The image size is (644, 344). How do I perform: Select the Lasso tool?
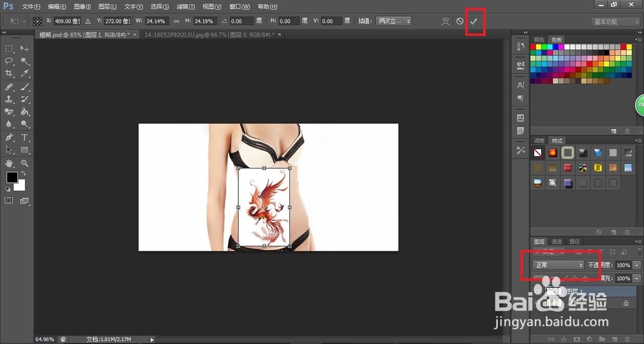click(9, 61)
